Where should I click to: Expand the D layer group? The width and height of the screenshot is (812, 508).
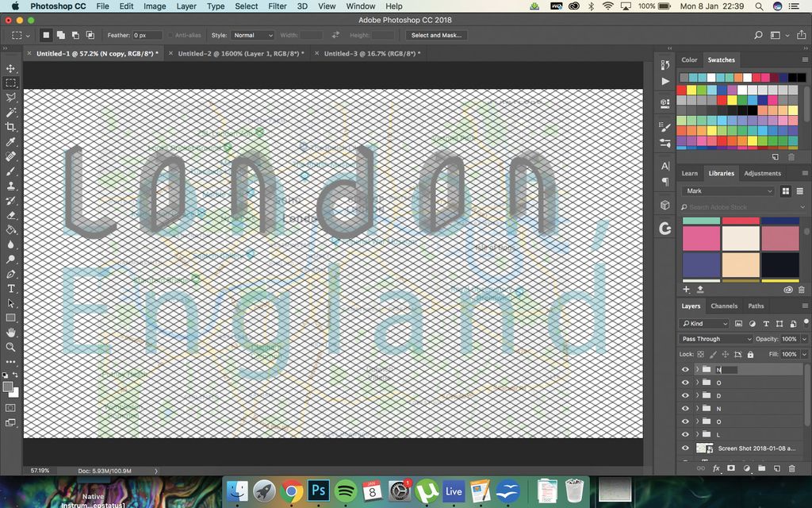pyautogui.click(x=697, y=395)
